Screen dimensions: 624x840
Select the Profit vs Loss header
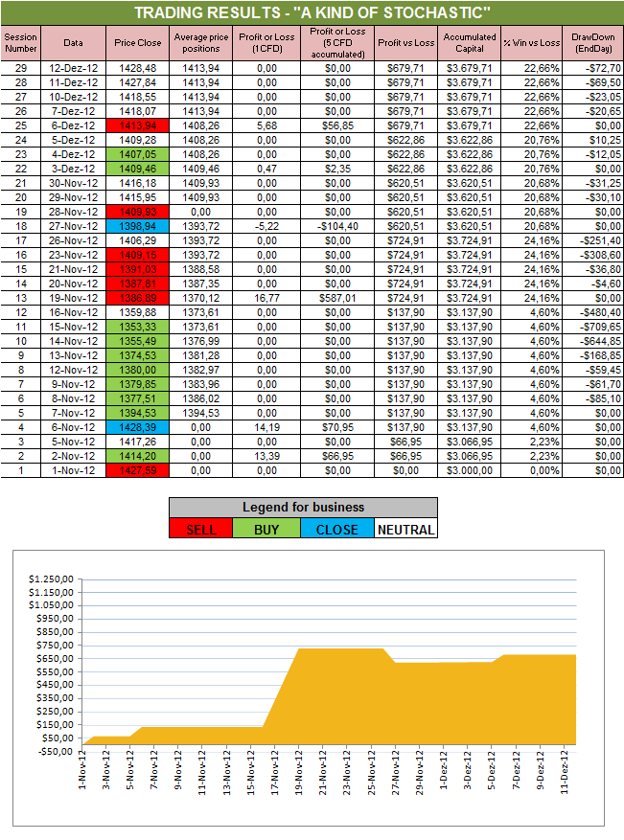[x=405, y=43]
